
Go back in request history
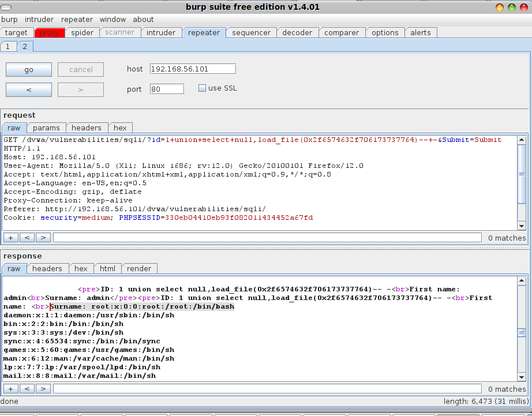click(x=29, y=89)
